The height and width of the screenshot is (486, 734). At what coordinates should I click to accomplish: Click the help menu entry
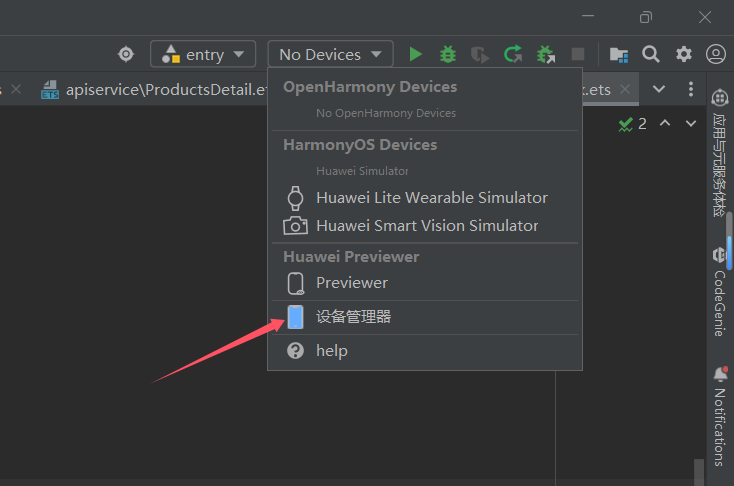point(425,351)
